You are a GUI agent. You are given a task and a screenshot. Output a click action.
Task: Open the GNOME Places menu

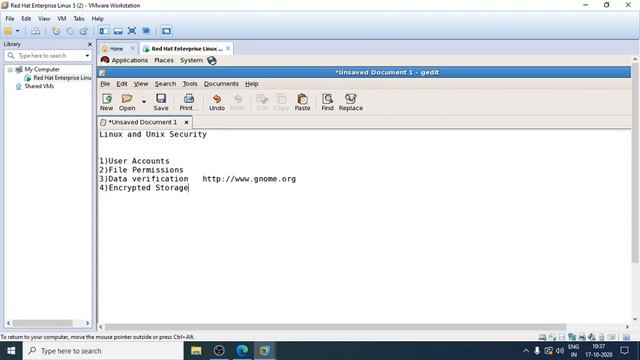pyautogui.click(x=164, y=60)
